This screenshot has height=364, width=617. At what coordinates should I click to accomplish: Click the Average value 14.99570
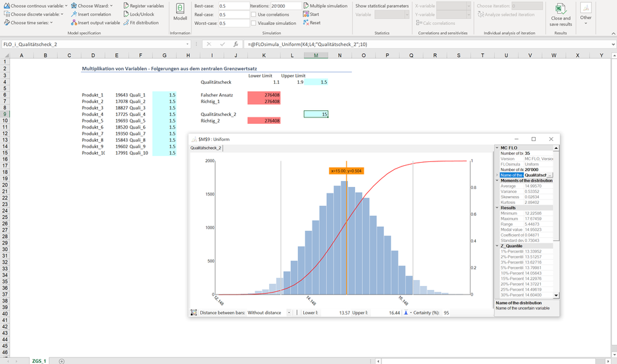coord(533,186)
